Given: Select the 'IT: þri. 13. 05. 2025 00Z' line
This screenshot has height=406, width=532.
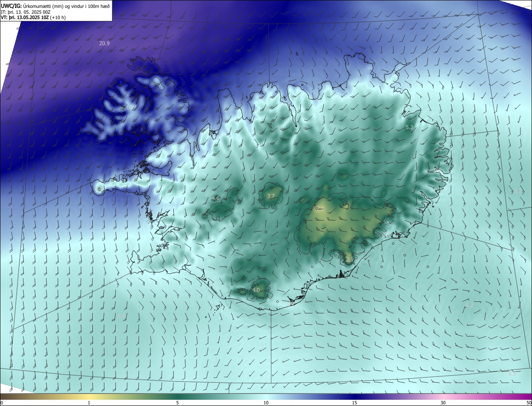Looking at the screenshot, I should 26,12.
